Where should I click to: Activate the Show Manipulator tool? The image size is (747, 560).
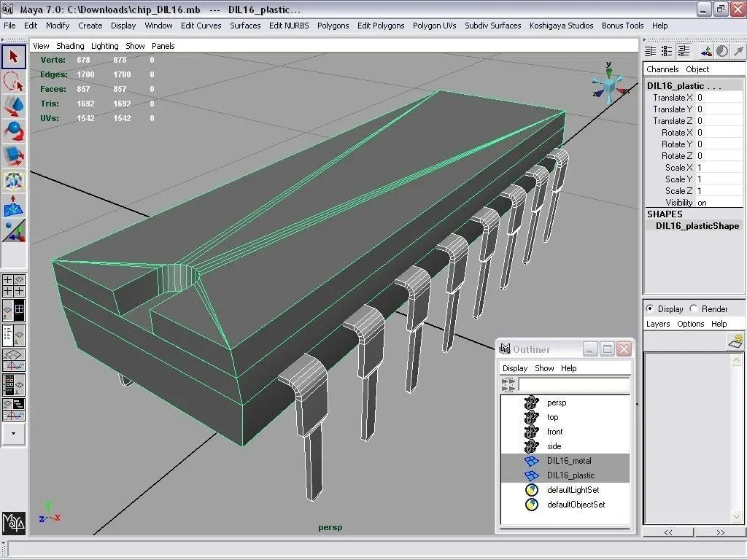click(x=13, y=230)
